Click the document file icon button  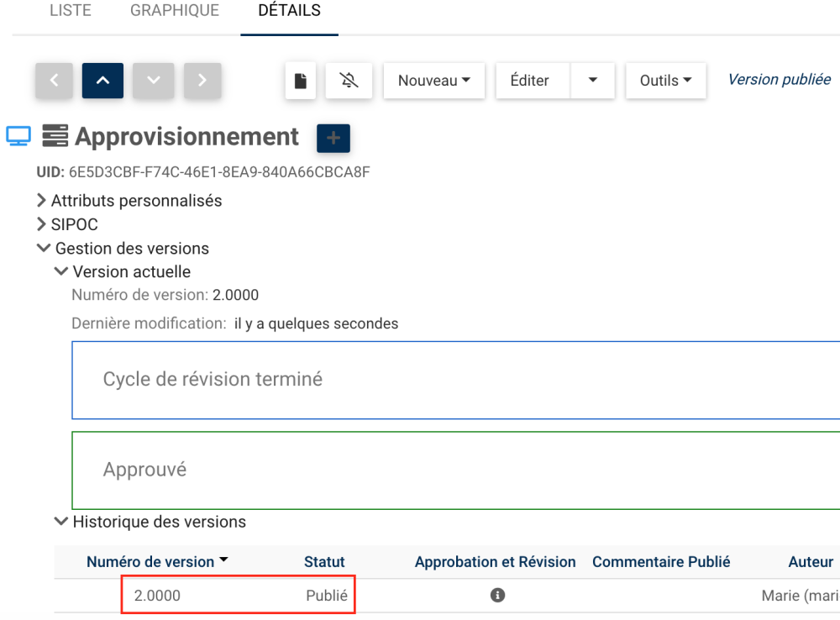pos(301,81)
